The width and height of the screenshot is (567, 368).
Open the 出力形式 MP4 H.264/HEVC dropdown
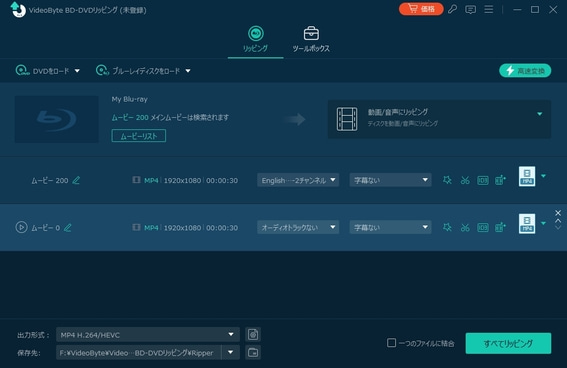148,335
